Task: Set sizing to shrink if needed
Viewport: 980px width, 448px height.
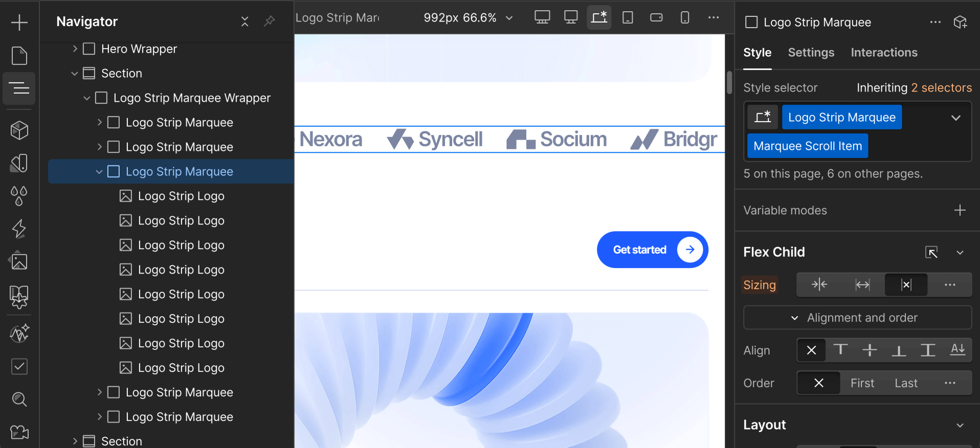Action: (819, 285)
